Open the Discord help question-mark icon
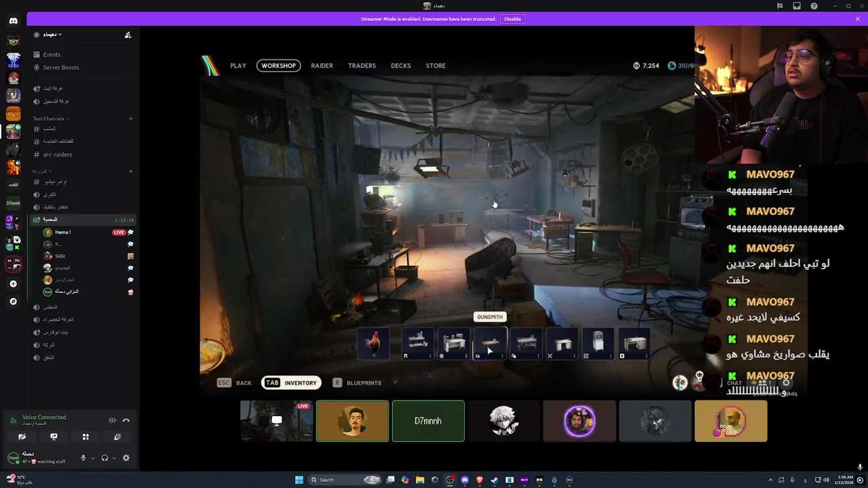Image resolution: width=868 pixels, height=488 pixels. point(814,6)
